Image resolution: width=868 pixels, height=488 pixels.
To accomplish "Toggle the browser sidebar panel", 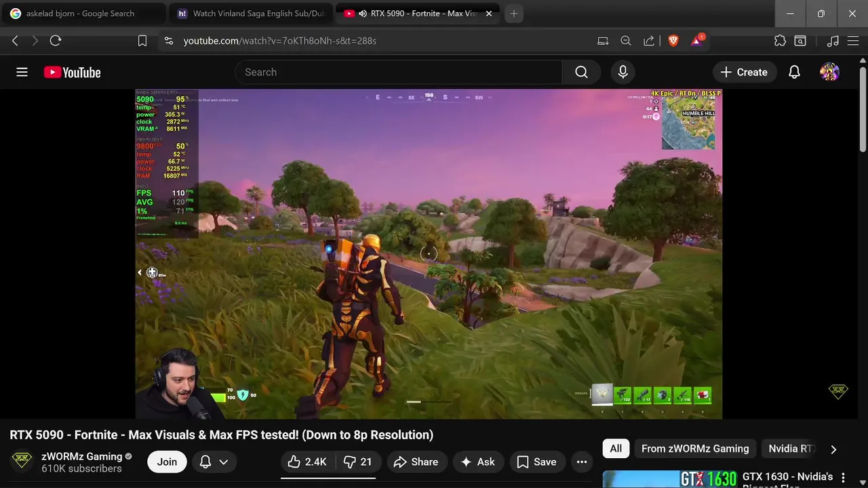I will coord(801,41).
